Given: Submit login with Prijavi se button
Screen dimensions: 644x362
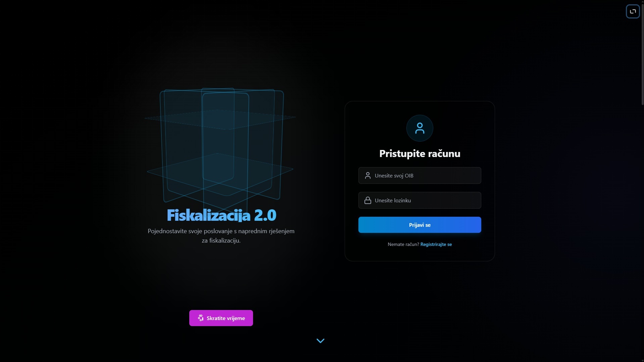Looking at the screenshot, I should 419,225.
